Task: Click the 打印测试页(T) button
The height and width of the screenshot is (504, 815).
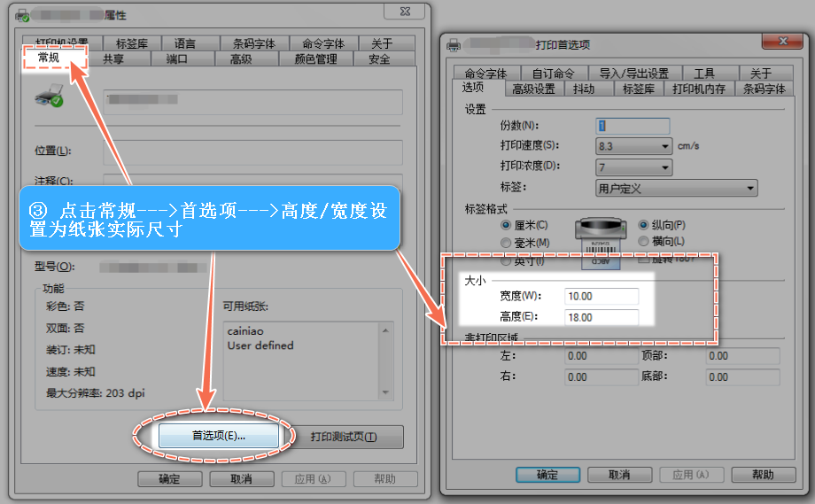Action: 344,437
